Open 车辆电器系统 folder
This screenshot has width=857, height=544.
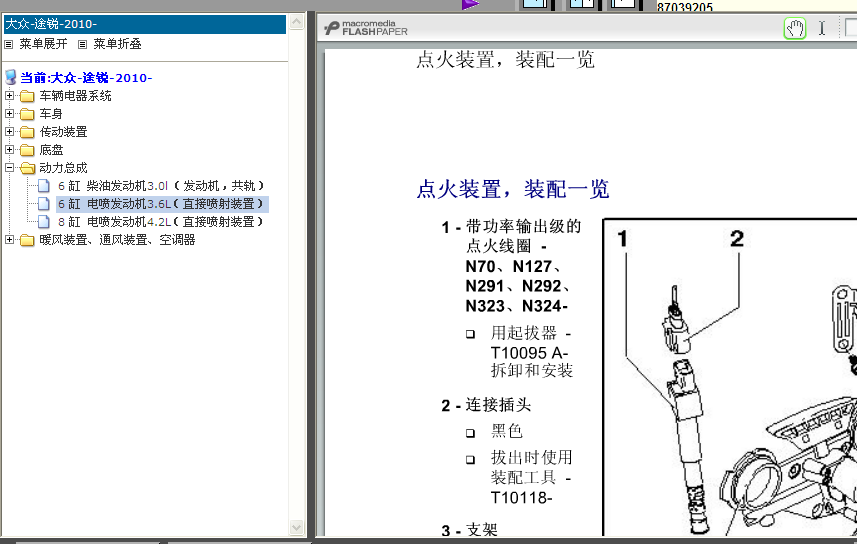click(75, 96)
